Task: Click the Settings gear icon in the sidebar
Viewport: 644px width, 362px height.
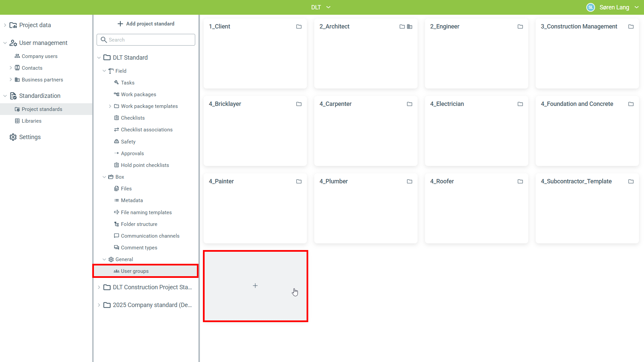Action: pos(13,137)
